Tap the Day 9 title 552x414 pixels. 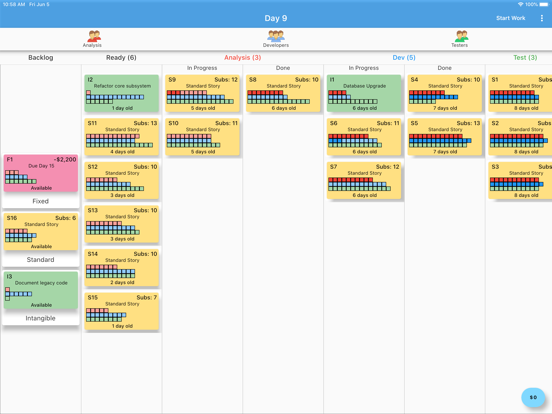[276, 18]
